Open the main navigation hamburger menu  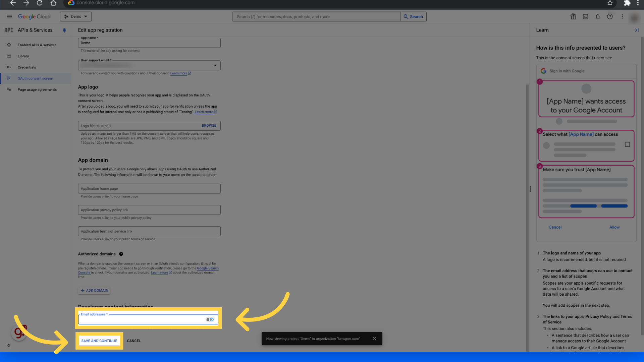pos(9,16)
